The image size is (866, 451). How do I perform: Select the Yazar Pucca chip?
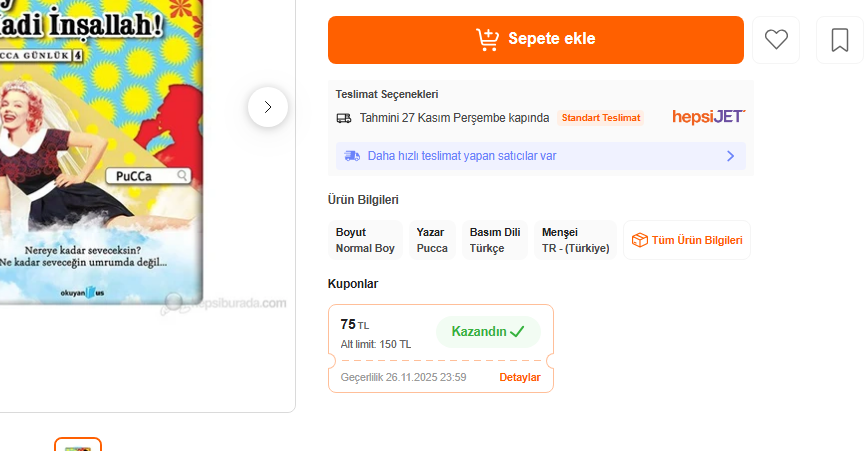coord(432,241)
